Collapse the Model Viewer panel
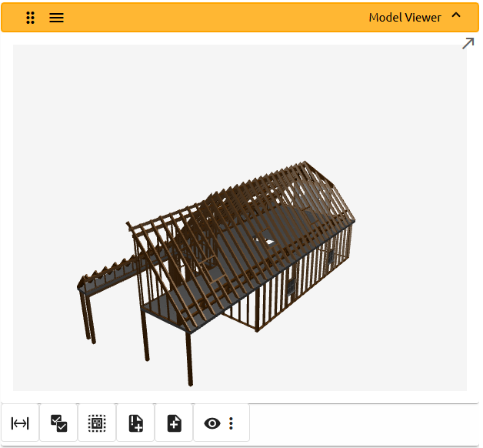The image size is (483, 448). point(456,15)
